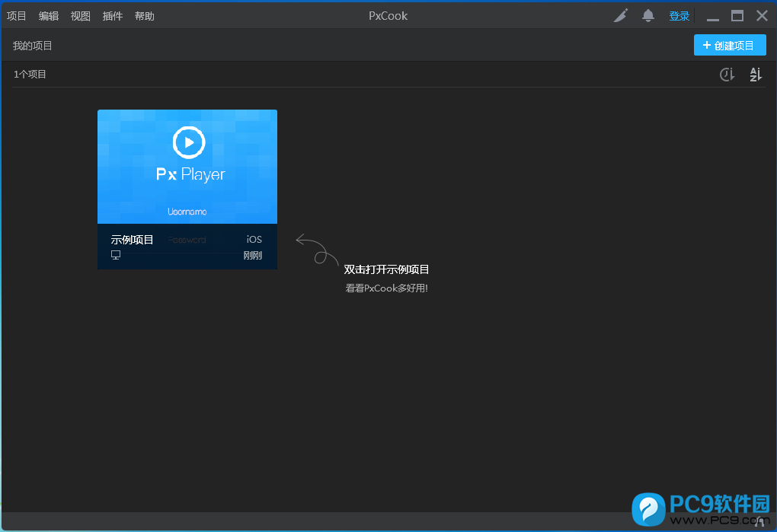Click the 刚刚 timestamp on project card
This screenshot has width=777, height=532.
pos(253,256)
